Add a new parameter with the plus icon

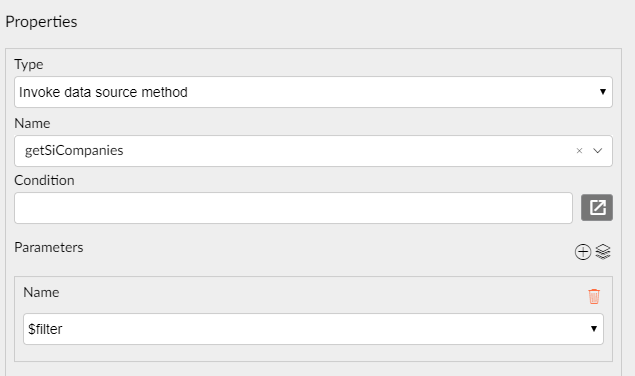click(583, 252)
